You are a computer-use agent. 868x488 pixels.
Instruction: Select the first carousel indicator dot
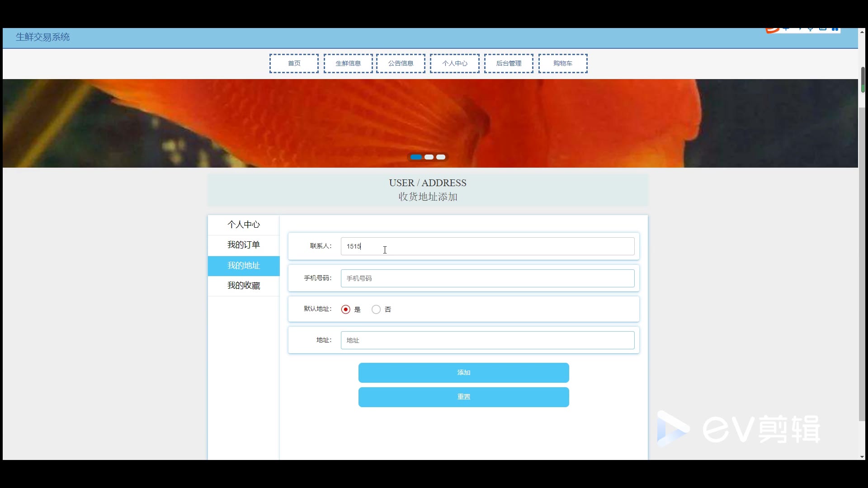tap(416, 157)
